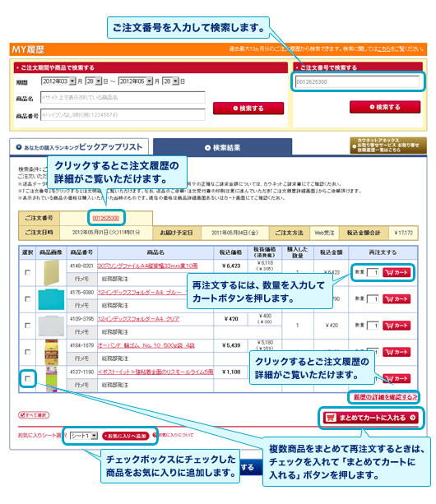This screenshot has width=436, height=504.
Task: Open the start year-month dropdown 2012年03
Action: pyautogui.click(x=58, y=81)
